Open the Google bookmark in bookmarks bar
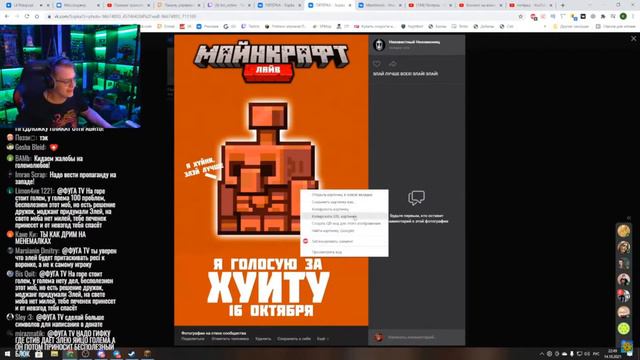 click(x=230, y=26)
